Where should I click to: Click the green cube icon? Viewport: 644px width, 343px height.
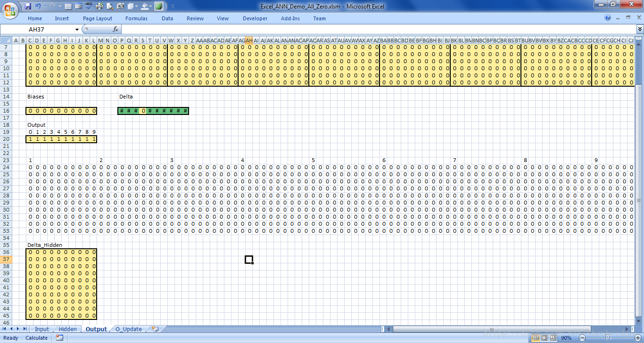click(x=159, y=6)
